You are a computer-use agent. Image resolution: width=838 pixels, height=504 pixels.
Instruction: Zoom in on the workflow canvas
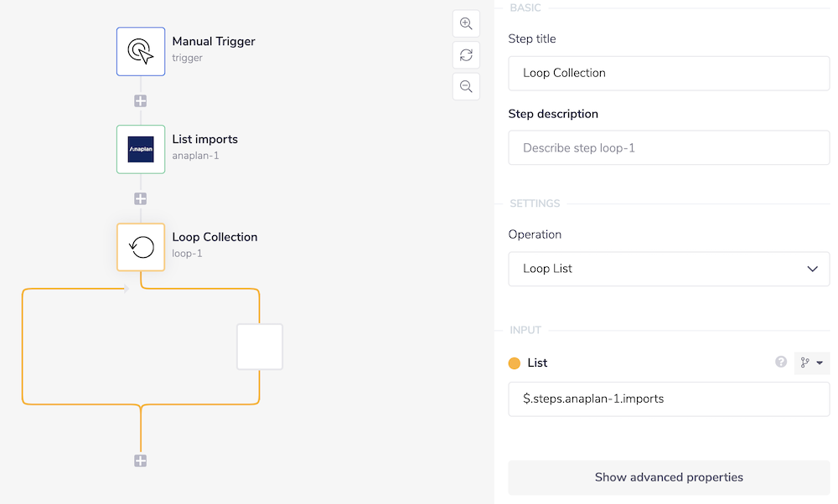click(466, 23)
